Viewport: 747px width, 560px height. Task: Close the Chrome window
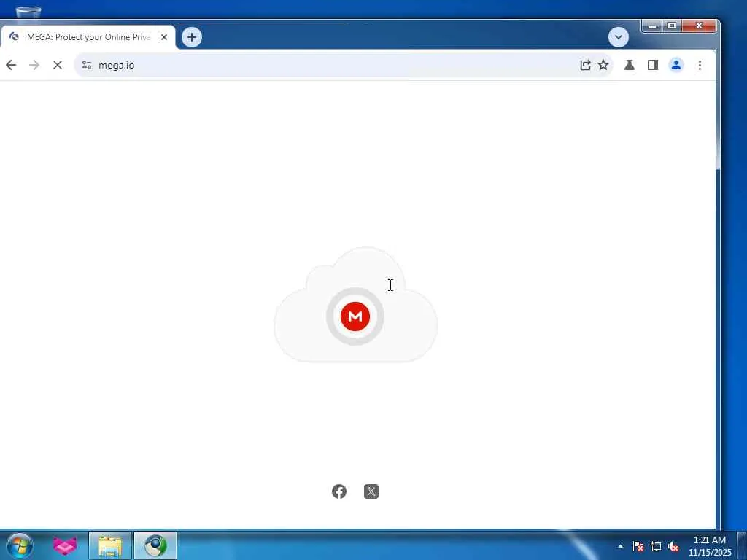699,26
